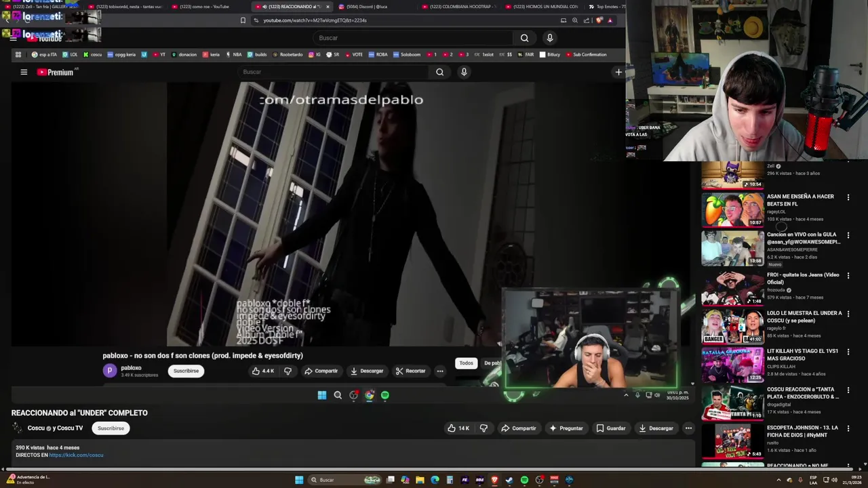Screen dimensions: 868x488
Task: Open the kick.com/coscu link in description
Action: [76, 455]
